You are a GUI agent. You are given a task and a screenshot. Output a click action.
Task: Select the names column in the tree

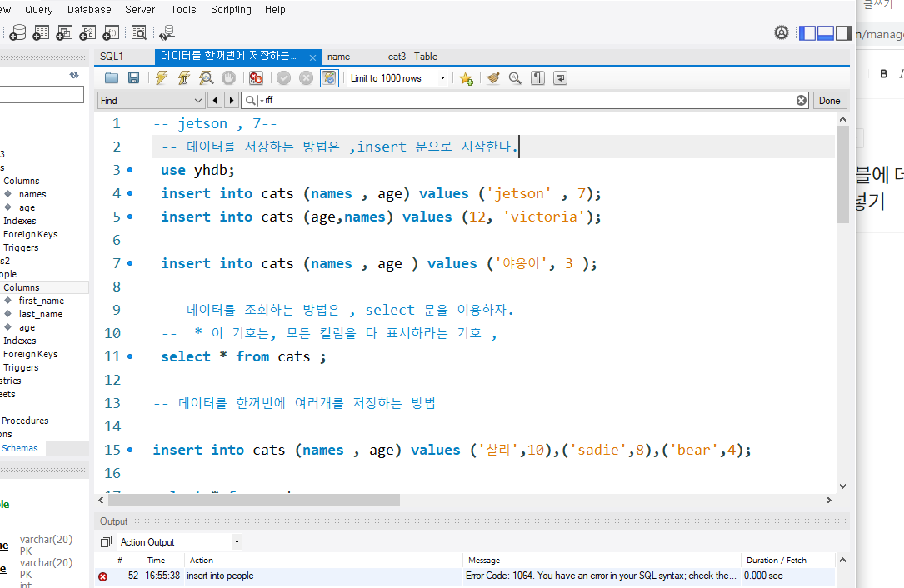(x=32, y=194)
